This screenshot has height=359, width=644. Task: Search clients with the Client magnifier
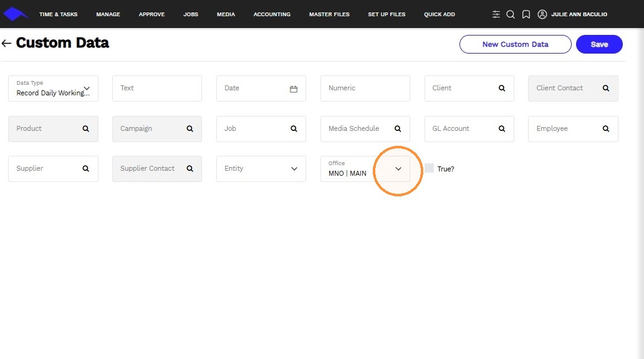click(502, 89)
